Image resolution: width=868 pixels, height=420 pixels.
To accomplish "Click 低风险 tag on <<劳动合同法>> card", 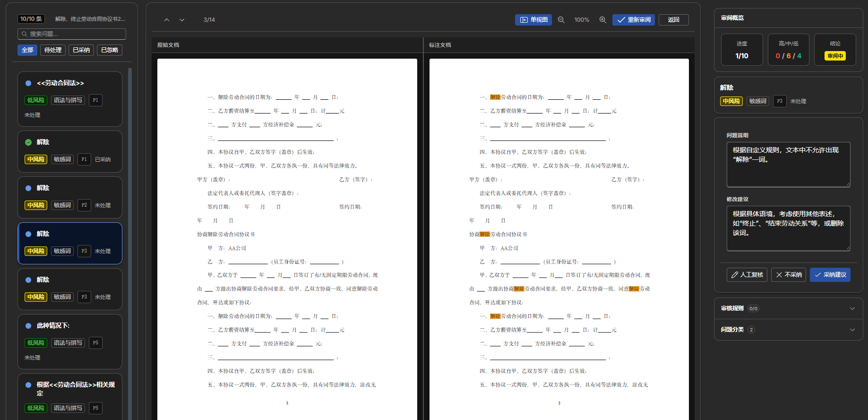I will 36,100.
